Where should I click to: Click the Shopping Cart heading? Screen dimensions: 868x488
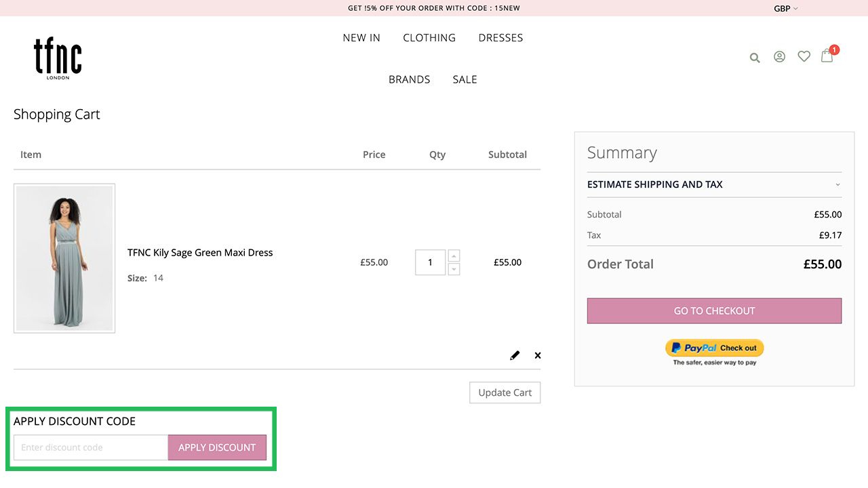pos(57,115)
